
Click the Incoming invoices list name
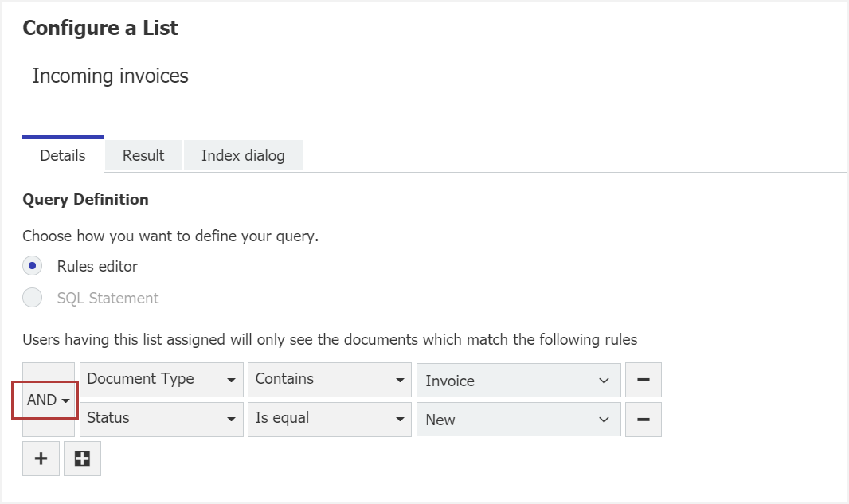[110, 76]
